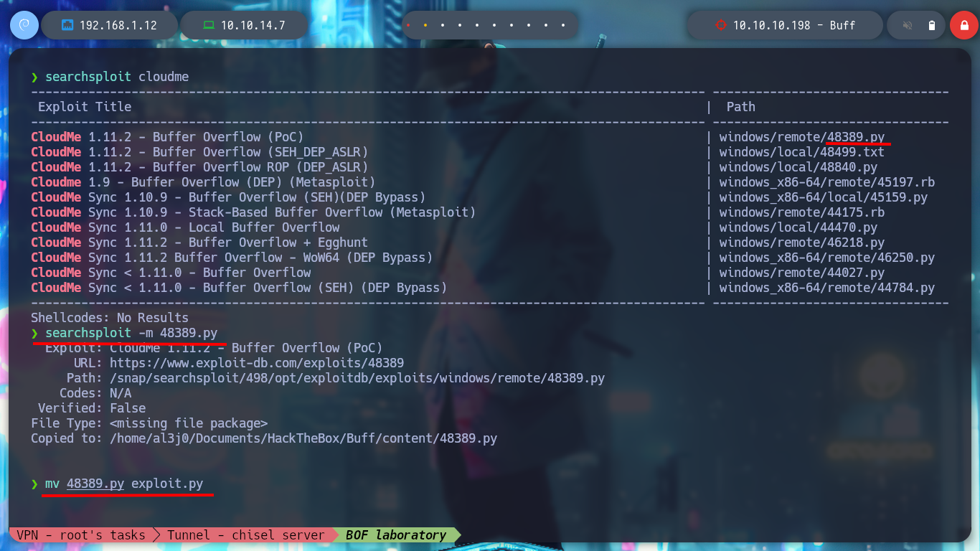980x551 pixels.
Task: Click the path windows/local/48499.txt
Action: coord(802,152)
